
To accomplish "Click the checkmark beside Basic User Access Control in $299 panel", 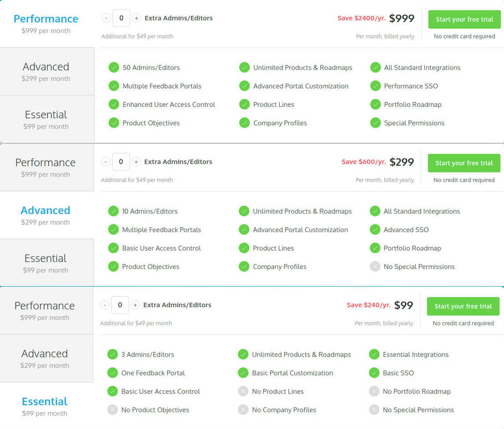I will 113,248.
